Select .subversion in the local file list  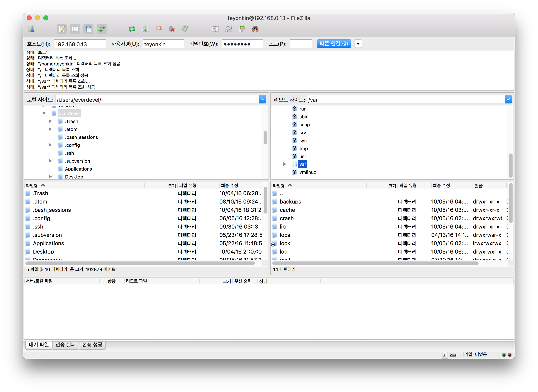pos(143,235)
